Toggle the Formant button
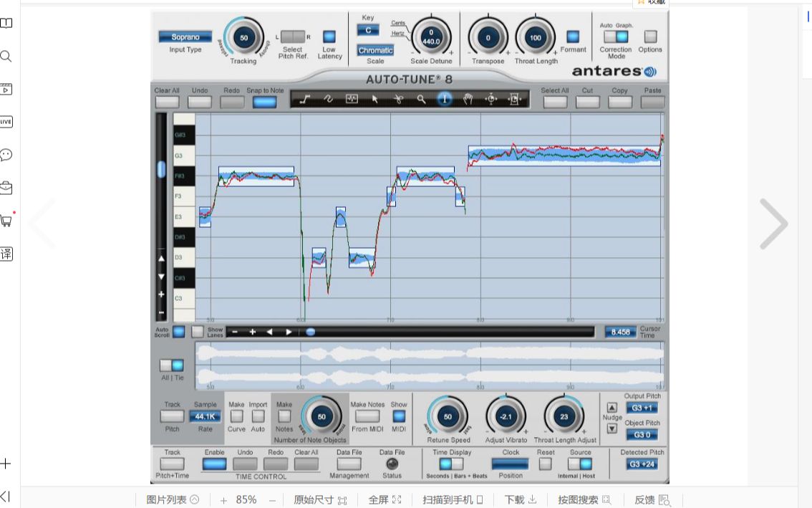Viewport: 812px width, 508px height. click(573, 37)
